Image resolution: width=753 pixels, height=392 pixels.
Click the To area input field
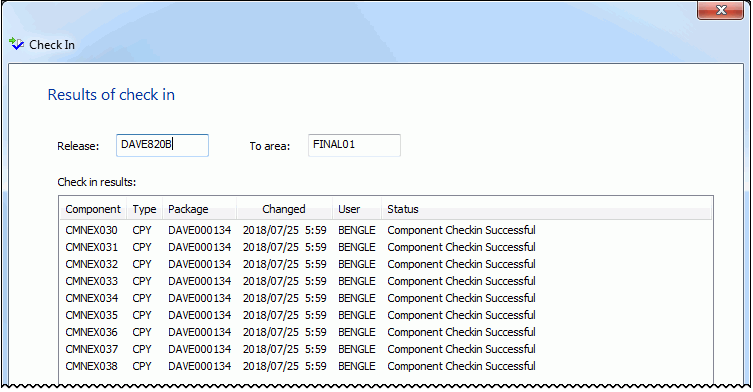(354, 145)
